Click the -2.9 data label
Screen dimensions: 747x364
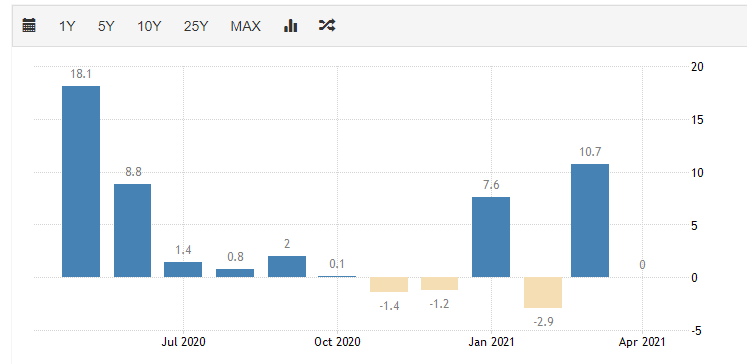coord(543,321)
